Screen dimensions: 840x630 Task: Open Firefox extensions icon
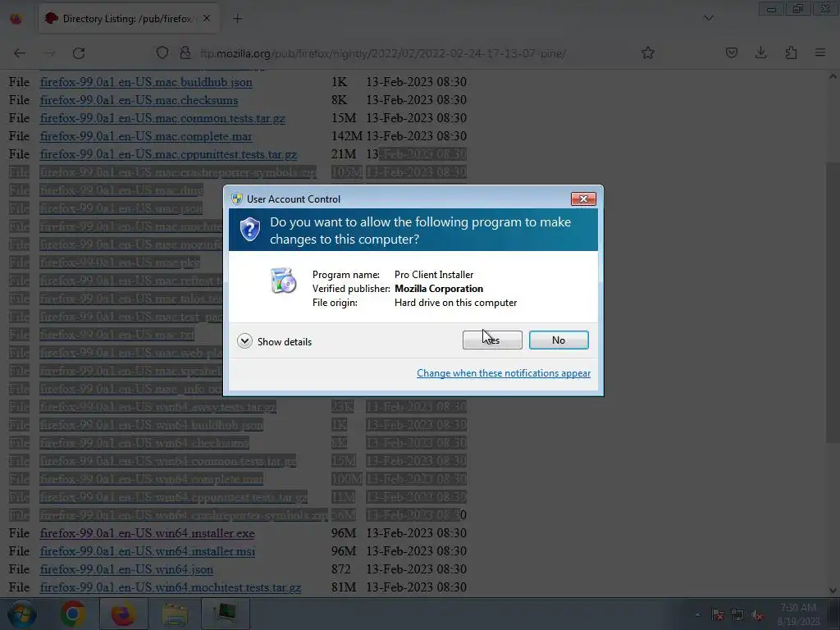(x=791, y=53)
